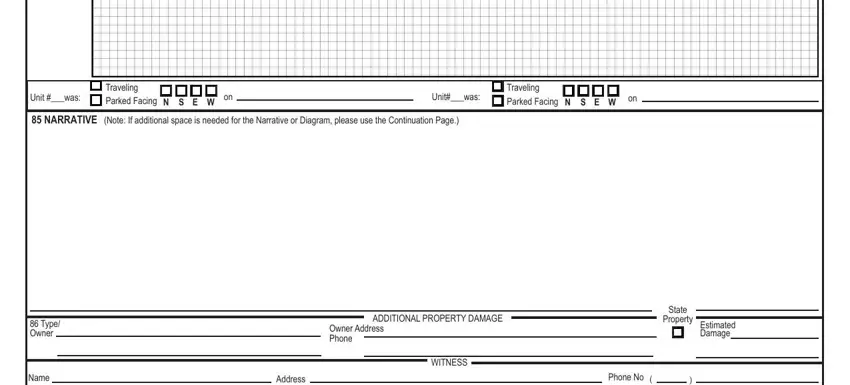Check the right unit's Parked Facing checkbox
The image size is (850, 385).
pyautogui.click(x=498, y=101)
